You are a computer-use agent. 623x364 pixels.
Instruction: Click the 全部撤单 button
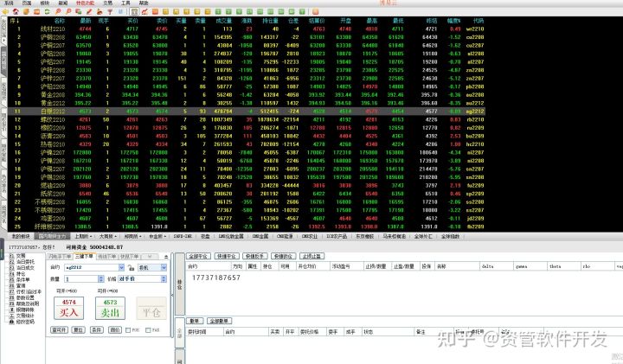[x=219, y=321]
